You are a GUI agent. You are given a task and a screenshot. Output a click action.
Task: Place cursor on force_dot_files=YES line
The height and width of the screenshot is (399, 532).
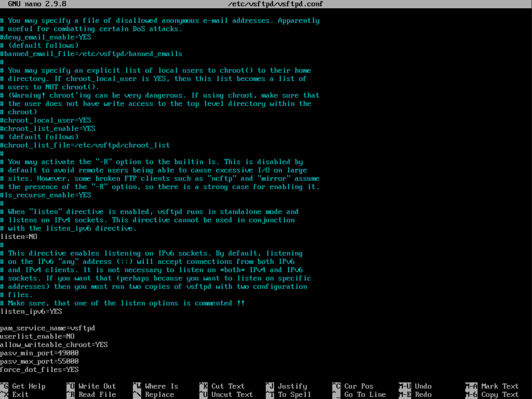[39, 369]
